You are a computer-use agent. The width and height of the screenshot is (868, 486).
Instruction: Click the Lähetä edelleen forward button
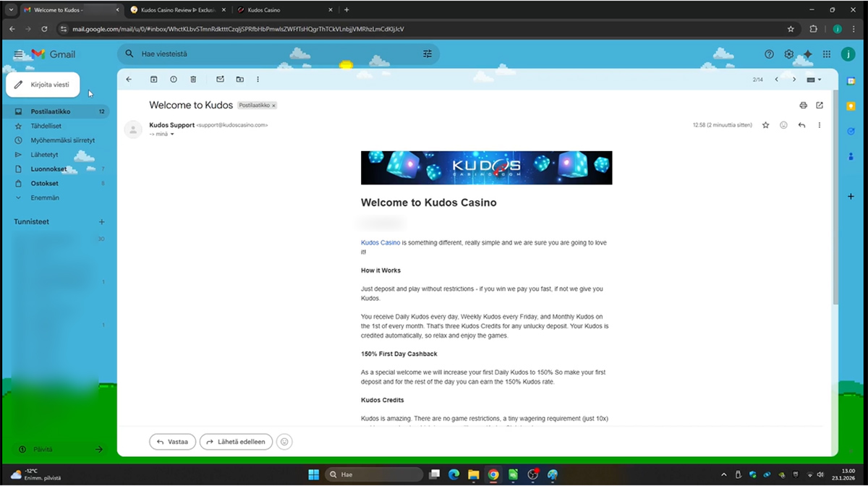point(236,442)
